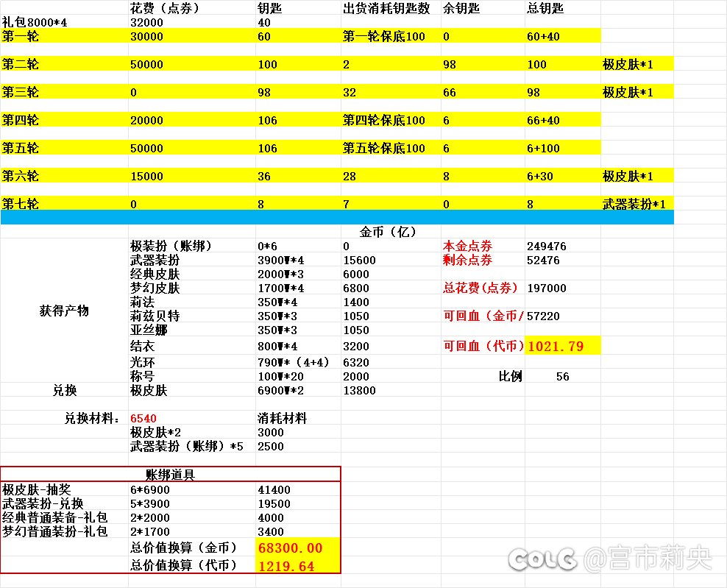Click the highlighted 1219.64 cell
Screen dimensions: 727x588
coord(298,565)
